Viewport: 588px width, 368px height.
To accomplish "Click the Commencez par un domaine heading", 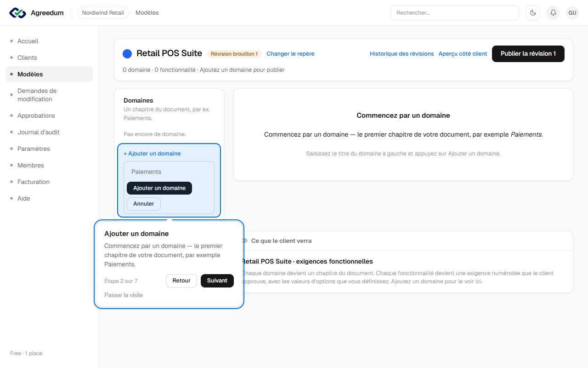I will pyautogui.click(x=403, y=115).
